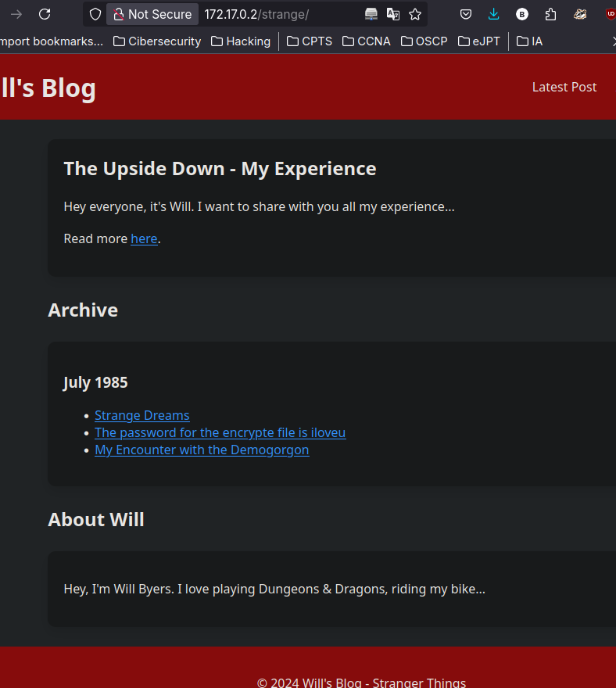
Task: Open the OSCP bookmarks folder
Action: click(424, 41)
